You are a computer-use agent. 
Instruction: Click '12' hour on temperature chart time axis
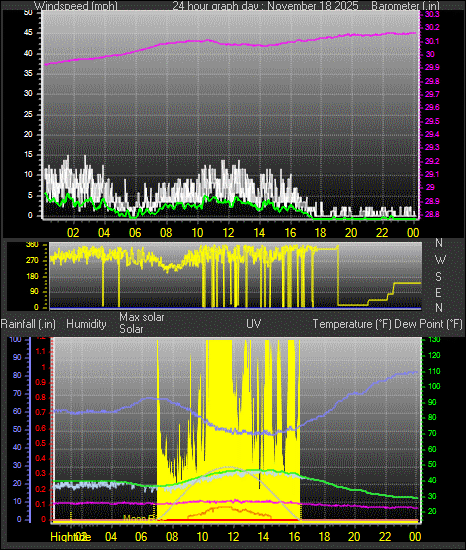click(x=233, y=537)
